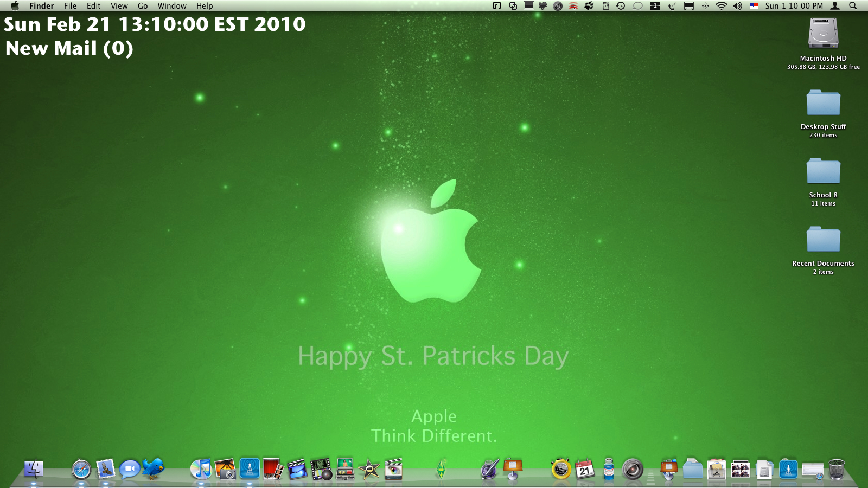Open the Window menu
The height and width of the screenshot is (488, 868).
coord(172,5)
